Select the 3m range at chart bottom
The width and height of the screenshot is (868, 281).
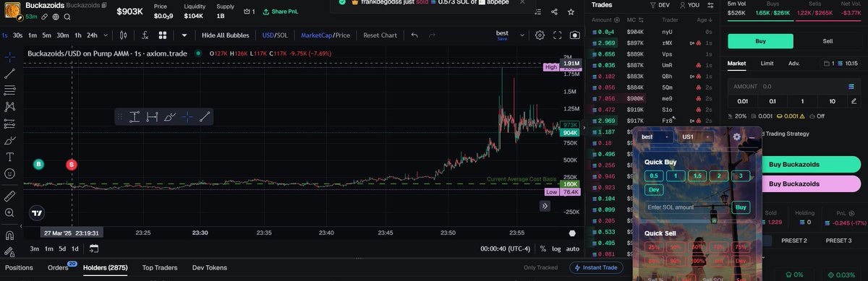click(34, 248)
